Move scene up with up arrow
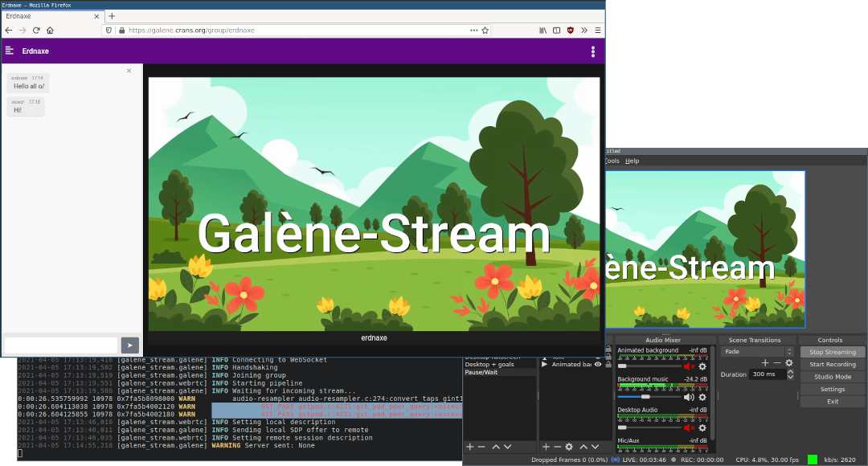Screen dimensions: 868x466 (x=496, y=447)
